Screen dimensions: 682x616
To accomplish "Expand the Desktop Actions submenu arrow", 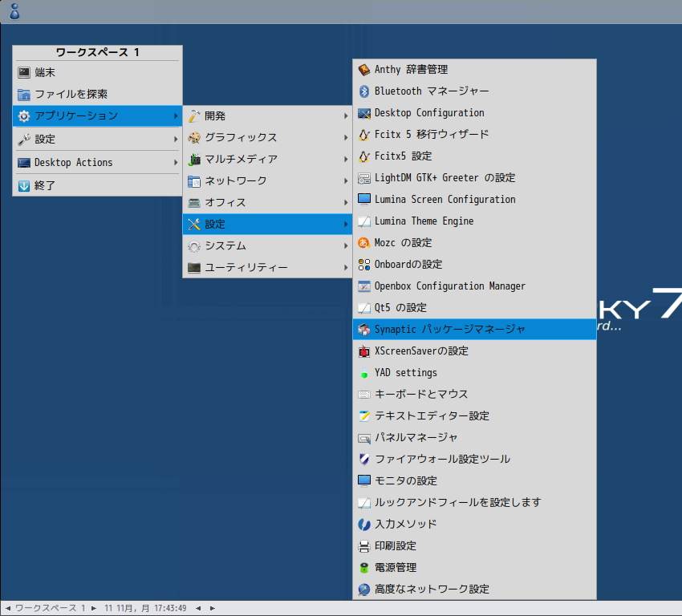I will [x=176, y=163].
